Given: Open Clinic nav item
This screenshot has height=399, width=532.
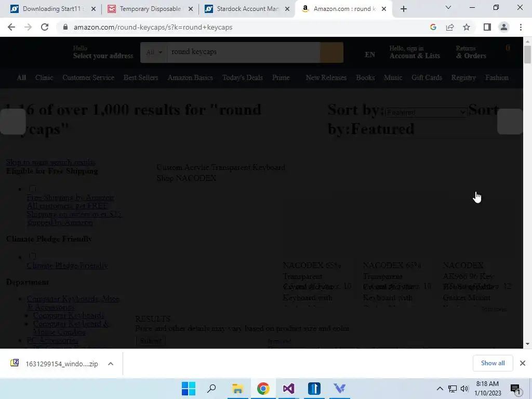Looking at the screenshot, I should coord(44,78).
